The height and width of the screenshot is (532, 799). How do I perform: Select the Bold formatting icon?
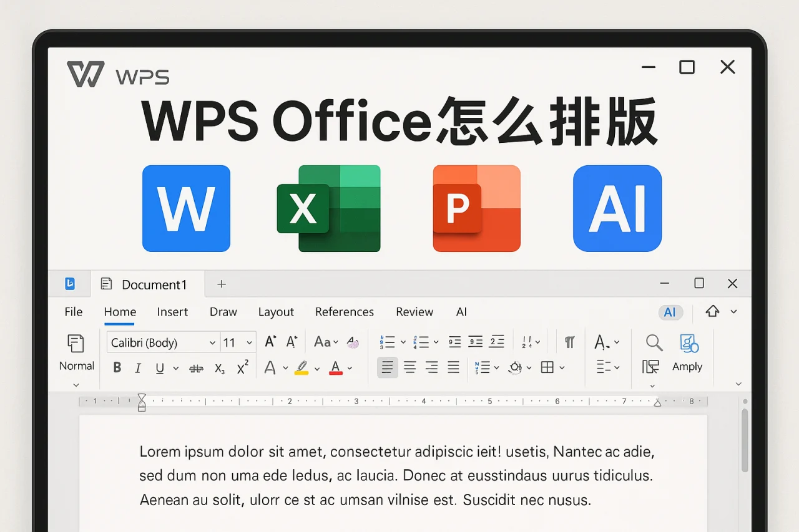pos(117,367)
